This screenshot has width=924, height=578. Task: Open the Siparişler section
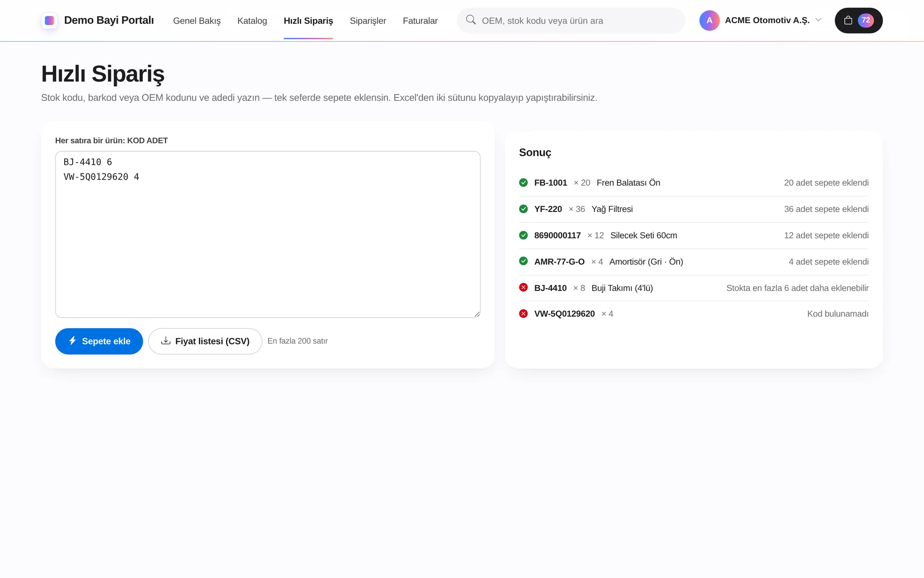tap(368, 21)
